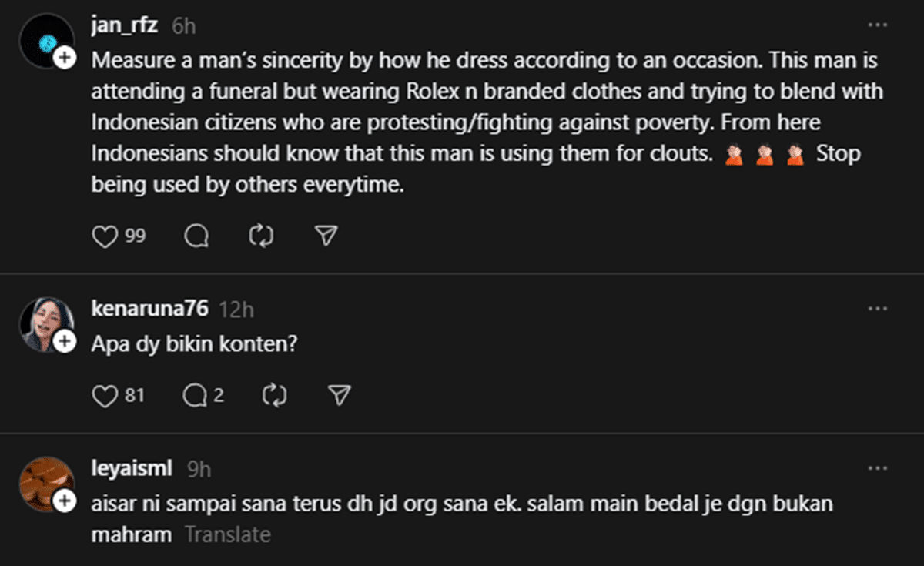Repost kenaruna76's comment

274,396
